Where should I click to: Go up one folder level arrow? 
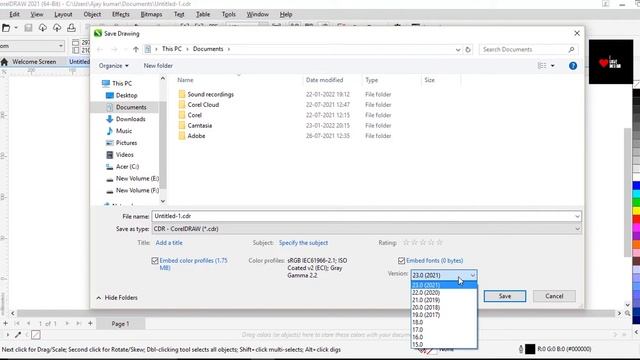coord(136,49)
